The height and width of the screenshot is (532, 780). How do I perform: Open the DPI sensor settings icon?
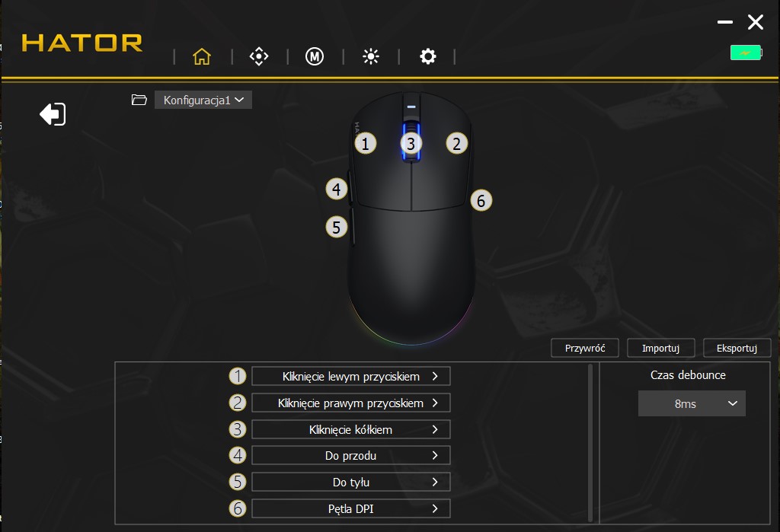259,57
